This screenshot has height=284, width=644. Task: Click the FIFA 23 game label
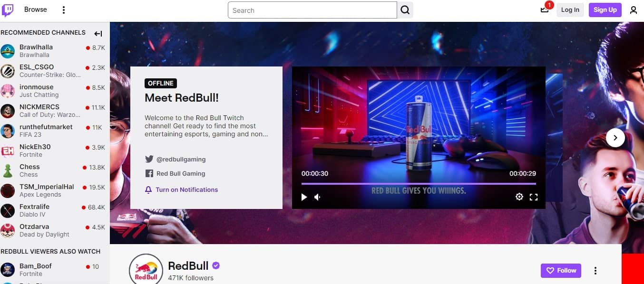[30, 135]
